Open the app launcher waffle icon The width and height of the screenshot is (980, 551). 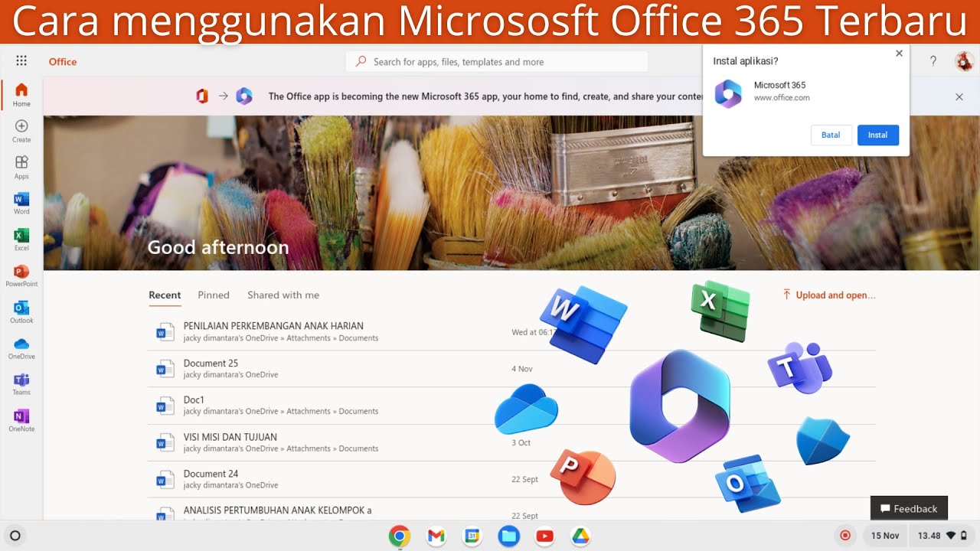coord(21,61)
